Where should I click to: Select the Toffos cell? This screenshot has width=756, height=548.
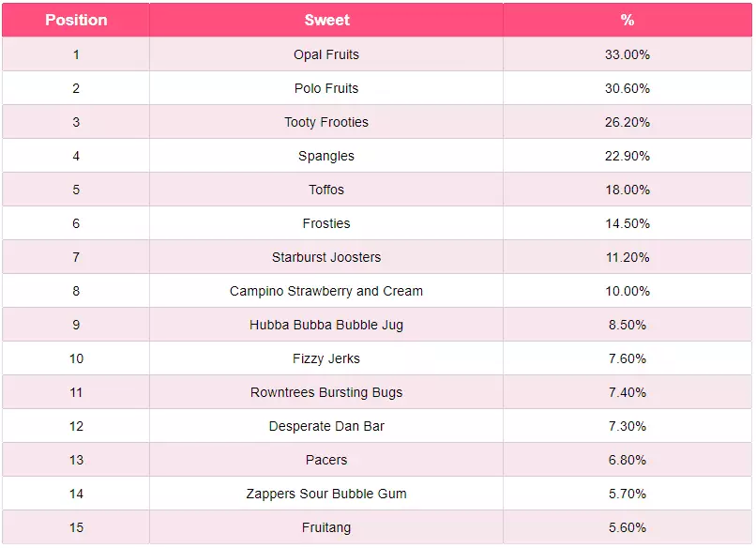(x=326, y=190)
